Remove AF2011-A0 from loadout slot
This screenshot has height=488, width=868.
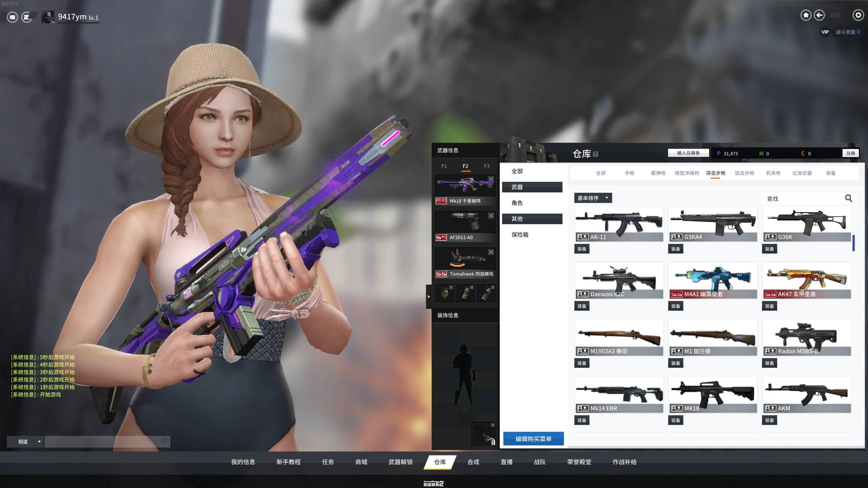(491, 216)
